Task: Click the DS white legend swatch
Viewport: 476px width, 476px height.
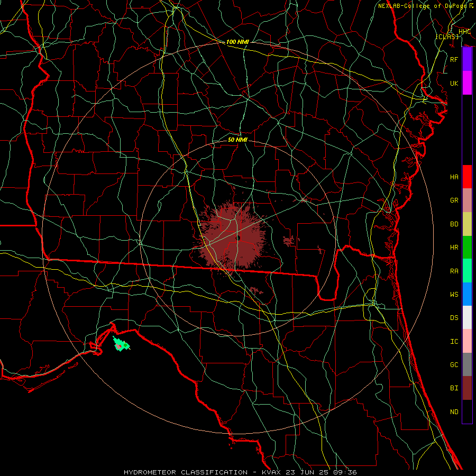Action: pos(467,317)
